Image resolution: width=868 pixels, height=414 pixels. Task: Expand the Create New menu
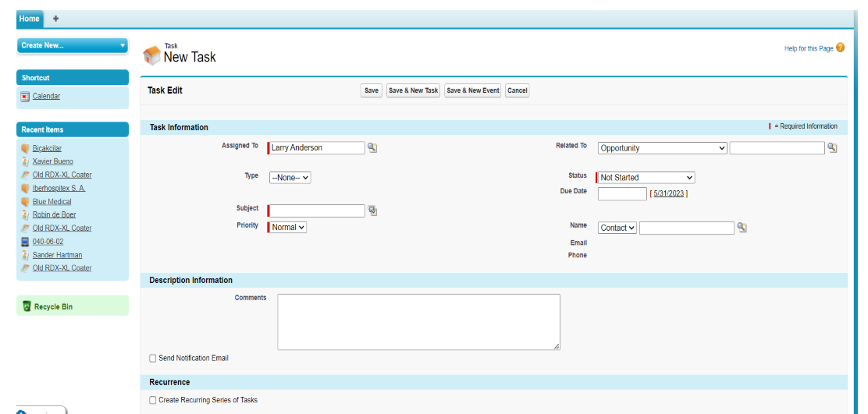point(72,45)
